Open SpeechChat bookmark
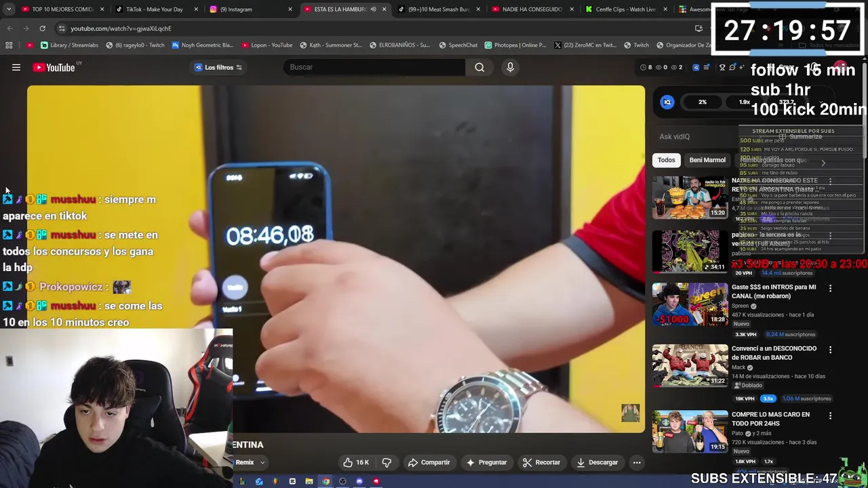The image size is (868, 488). (x=458, y=45)
